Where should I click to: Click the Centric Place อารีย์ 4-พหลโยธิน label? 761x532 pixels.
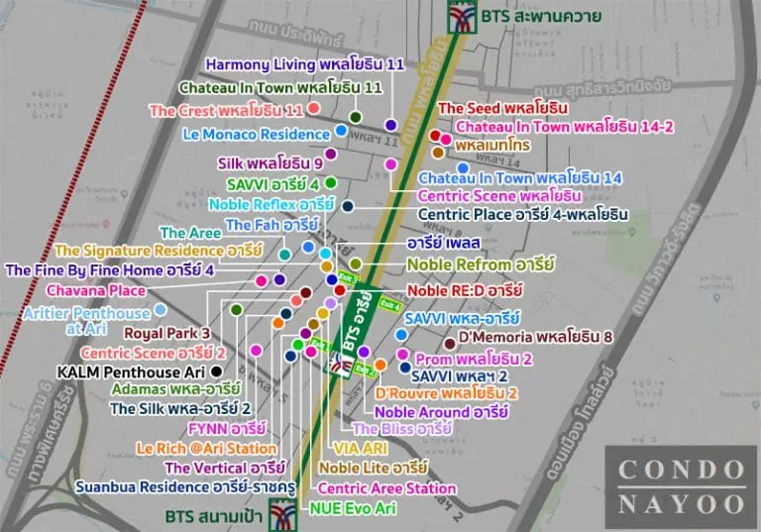[523, 214]
